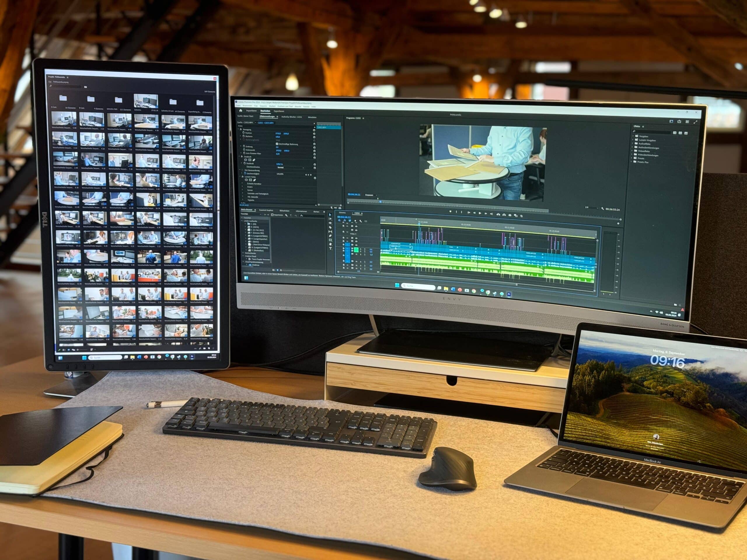
Task: Click the Effekte panel search field
Action: pos(652,132)
